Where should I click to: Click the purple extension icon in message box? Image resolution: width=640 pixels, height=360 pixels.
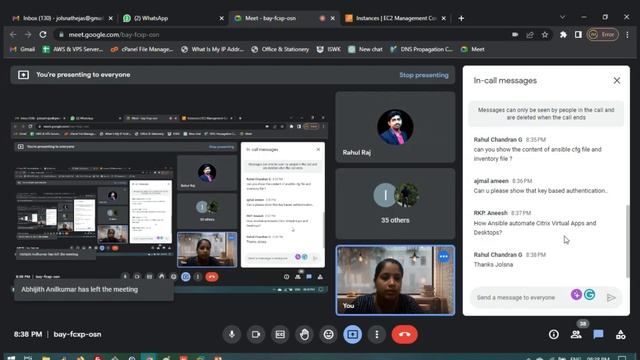(576, 294)
